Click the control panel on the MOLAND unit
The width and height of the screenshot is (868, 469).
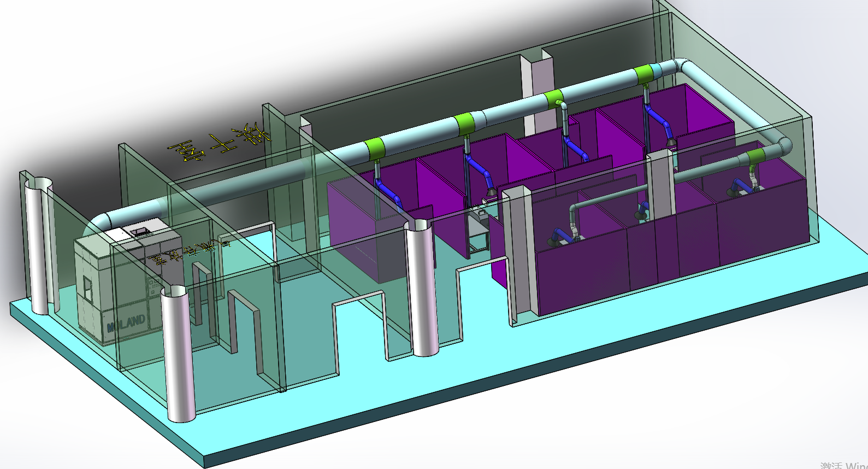pyautogui.click(x=153, y=285)
